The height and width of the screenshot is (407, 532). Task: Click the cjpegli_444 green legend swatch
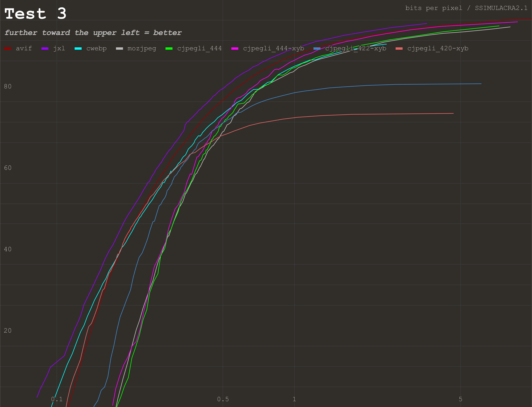coord(169,49)
